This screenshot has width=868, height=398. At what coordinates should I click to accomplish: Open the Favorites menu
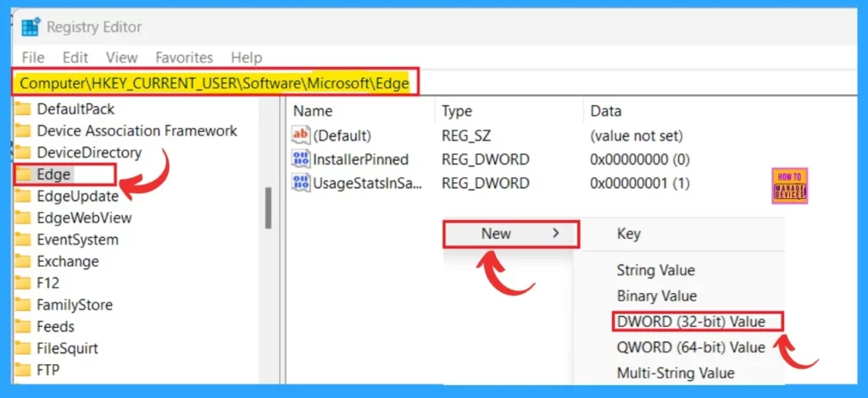tap(184, 58)
